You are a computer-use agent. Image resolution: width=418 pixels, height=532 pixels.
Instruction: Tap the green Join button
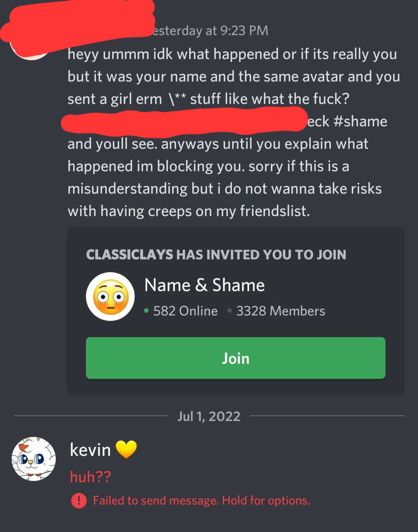235,358
